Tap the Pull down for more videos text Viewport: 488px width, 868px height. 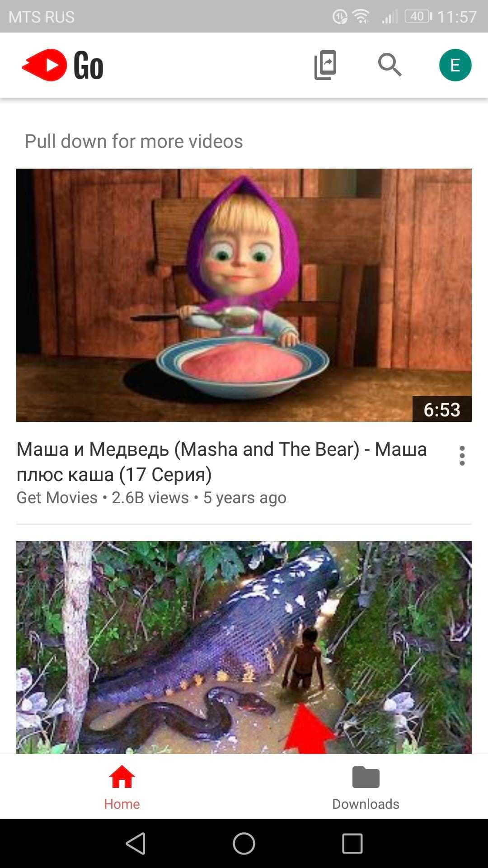(134, 141)
